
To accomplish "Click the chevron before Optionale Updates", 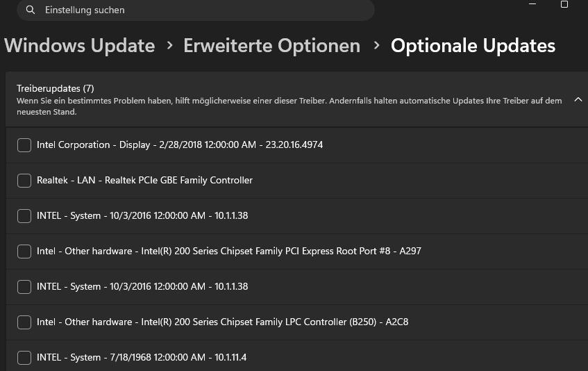I will (376, 46).
